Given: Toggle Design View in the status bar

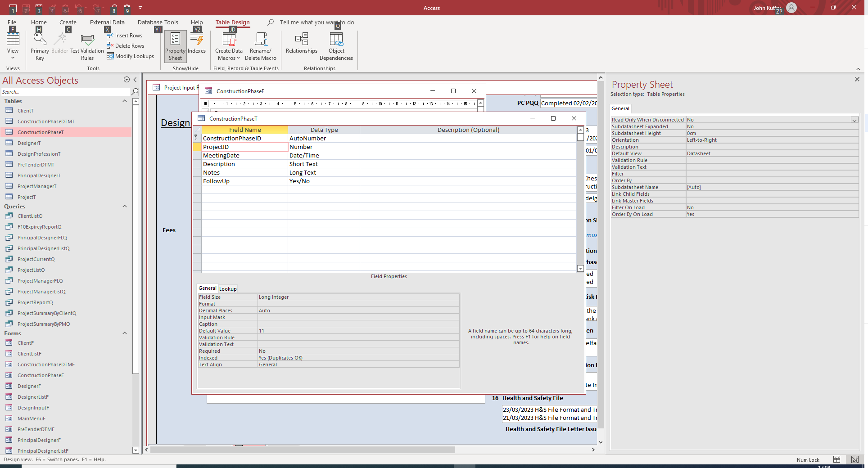Looking at the screenshot, I should (854, 459).
